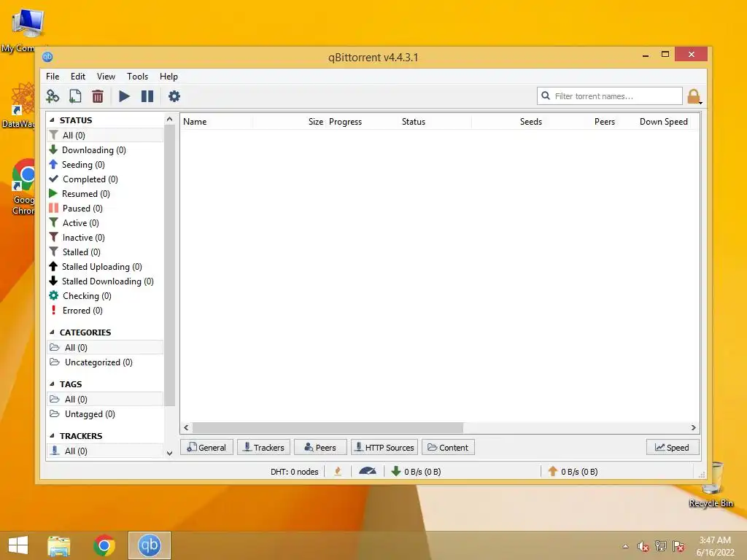
Task: Sort by the Peers column header
Action: (581, 122)
